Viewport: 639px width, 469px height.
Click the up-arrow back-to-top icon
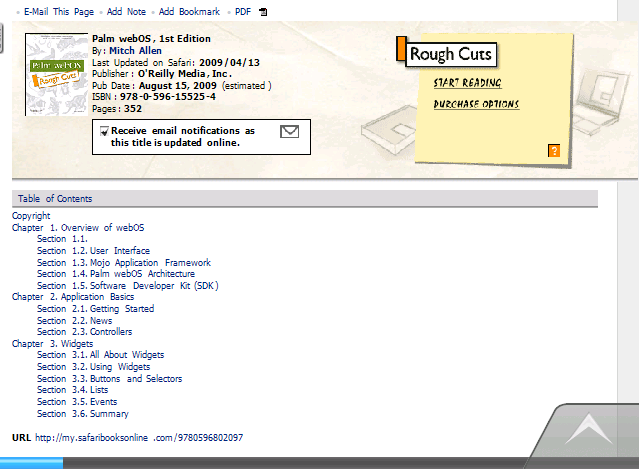(x=588, y=429)
